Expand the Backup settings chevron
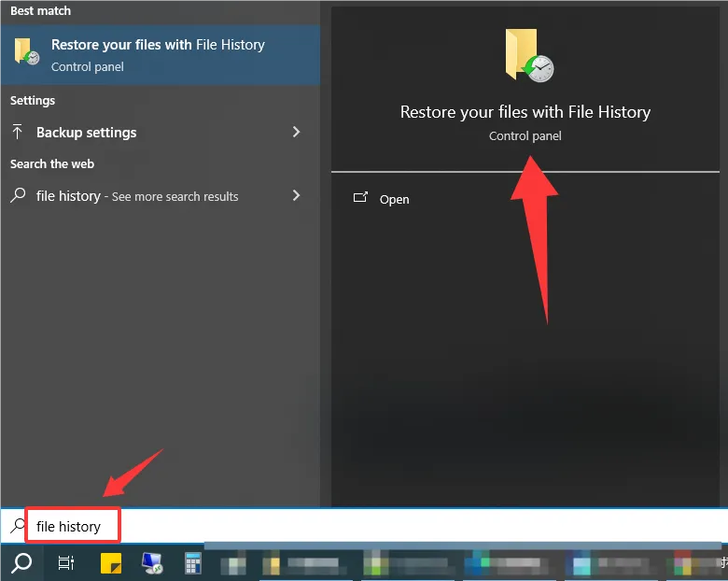 coord(296,132)
